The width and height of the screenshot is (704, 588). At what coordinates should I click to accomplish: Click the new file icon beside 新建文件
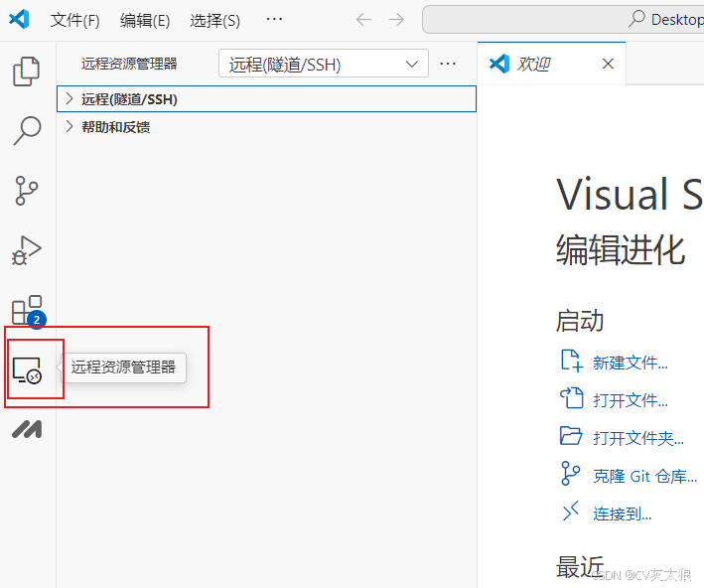(572, 361)
